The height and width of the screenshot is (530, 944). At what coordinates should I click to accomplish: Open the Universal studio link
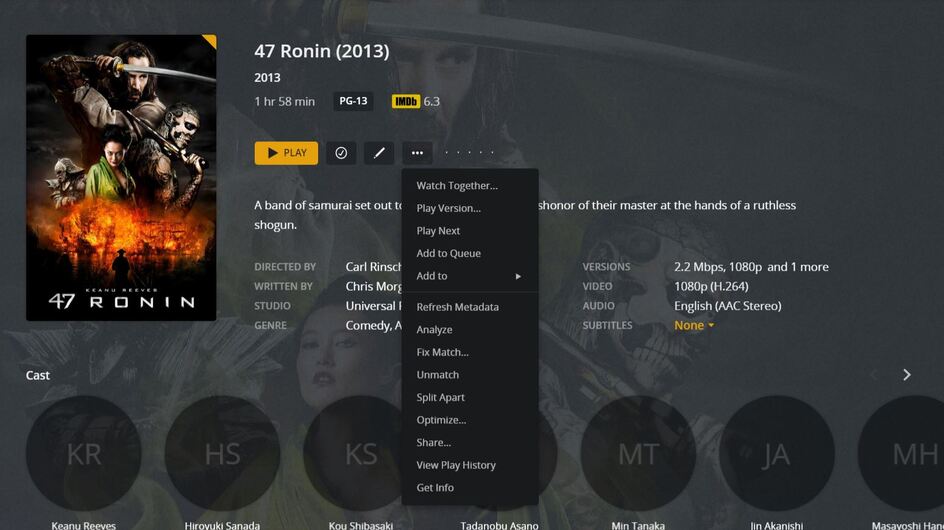(x=373, y=306)
